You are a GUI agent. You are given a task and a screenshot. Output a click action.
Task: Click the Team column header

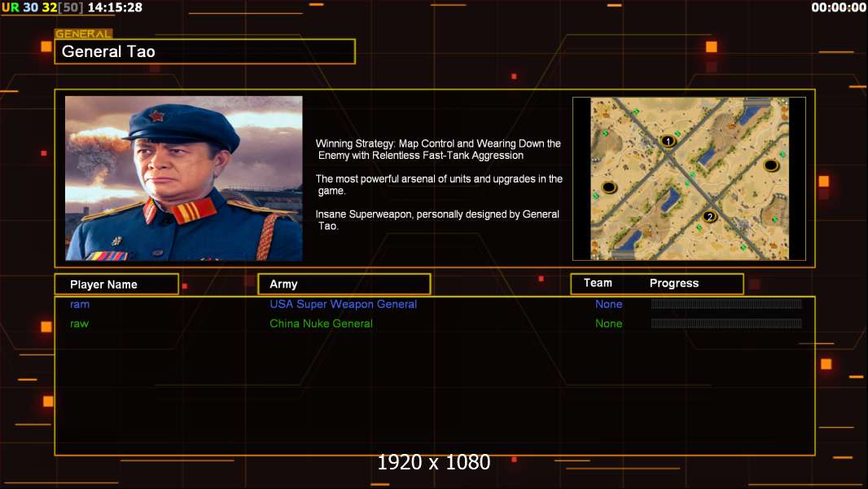pyautogui.click(x=598, y=283)
